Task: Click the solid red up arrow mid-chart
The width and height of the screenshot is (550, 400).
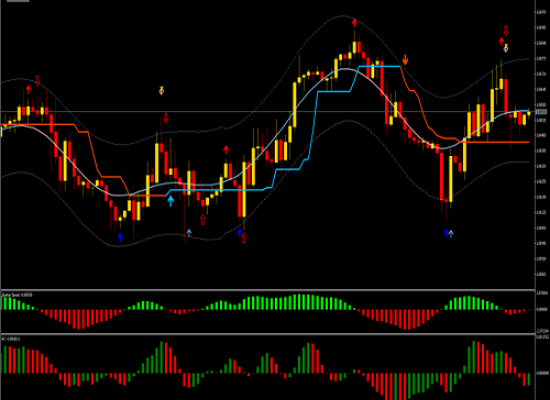Action: pos(226,150)
